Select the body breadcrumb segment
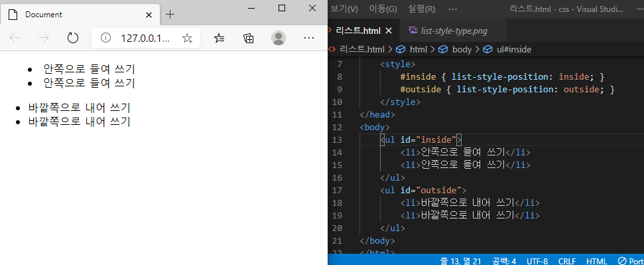This screenshot has width=644, height=265. click(x=462, y=49)
